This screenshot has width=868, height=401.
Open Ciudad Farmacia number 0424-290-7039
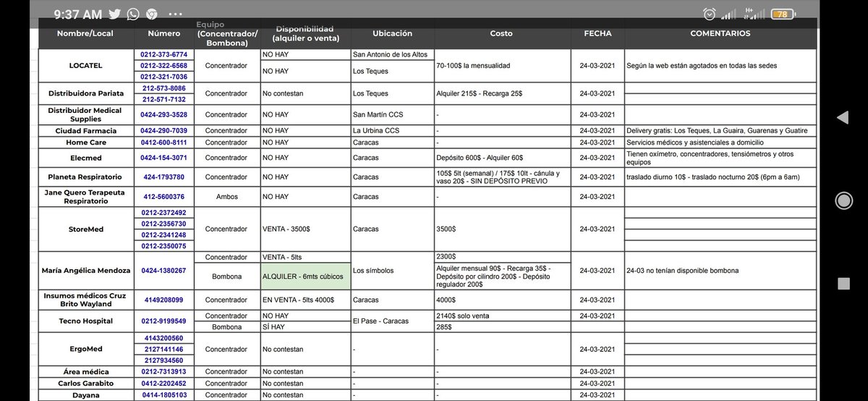[163, 130]
